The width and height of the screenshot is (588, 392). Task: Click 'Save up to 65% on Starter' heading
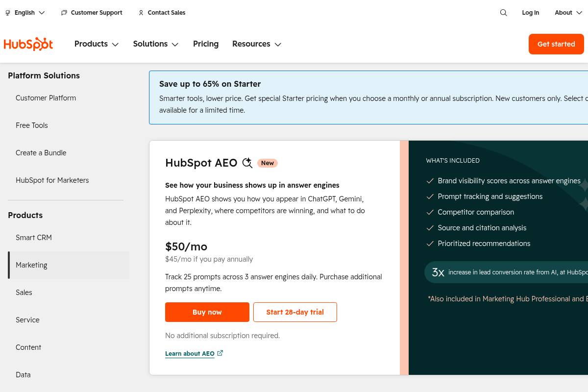pyautogui.click(x=210, y=84)
